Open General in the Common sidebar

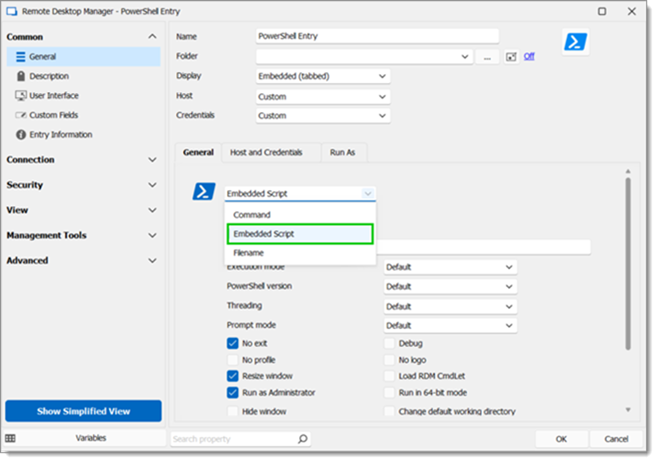[x=83, y=57]
